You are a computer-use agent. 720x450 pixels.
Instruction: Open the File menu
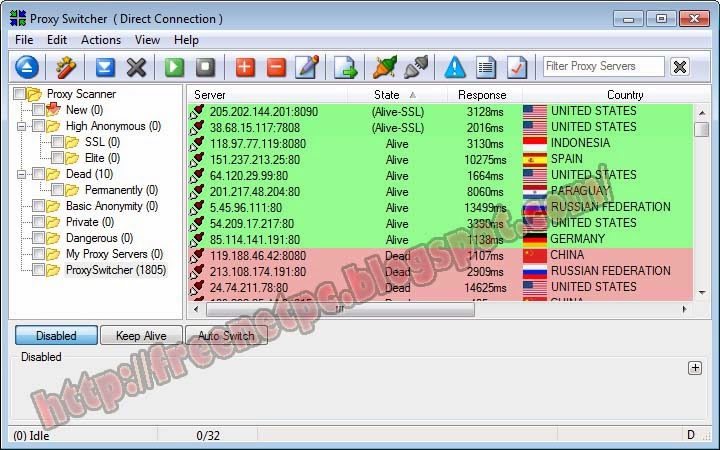click(x=24, y=40)
